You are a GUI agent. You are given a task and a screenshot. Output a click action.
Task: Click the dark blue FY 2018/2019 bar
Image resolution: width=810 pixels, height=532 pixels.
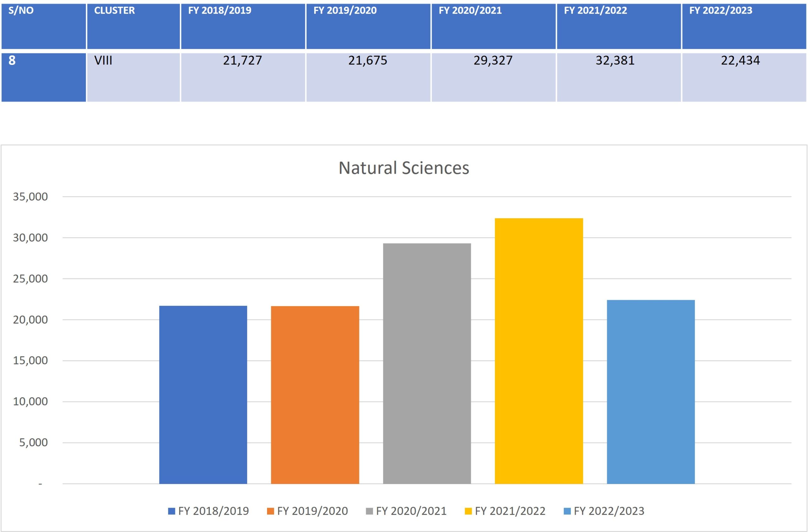click(x=203, y=395)
